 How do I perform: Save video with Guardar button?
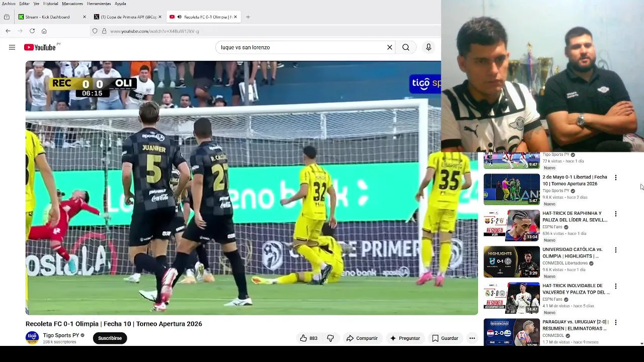[445, 338]
